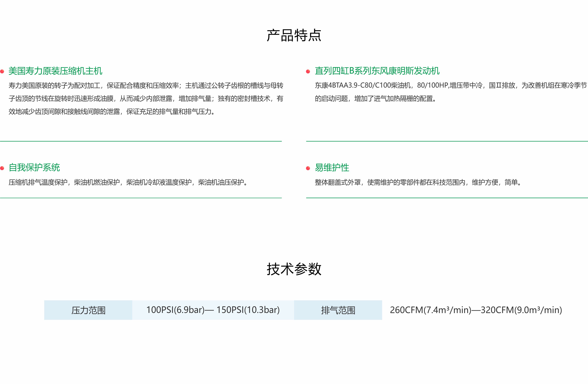588x384 pixels.
Task: Click the 260CFM—320CFM exhaust value cell
Action: 476,310
